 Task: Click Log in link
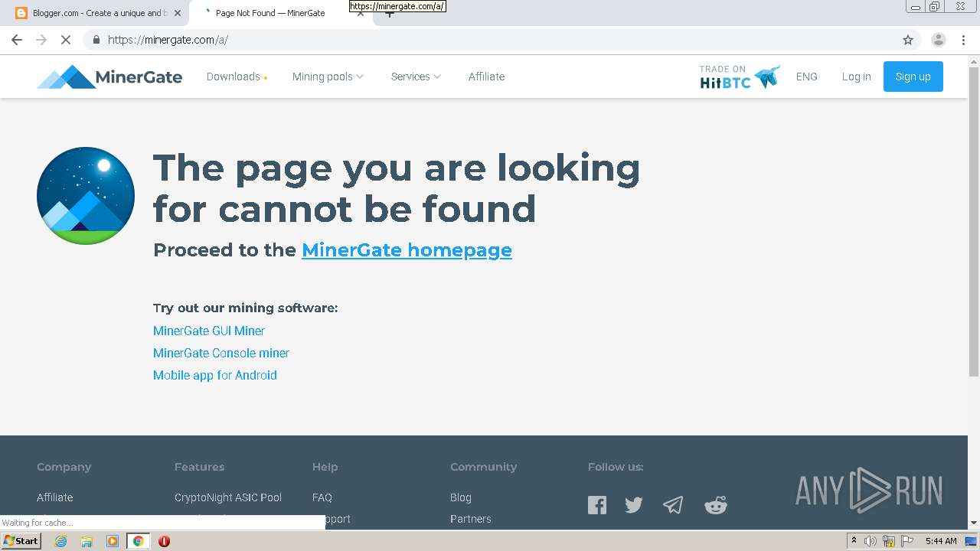[856, 77]
